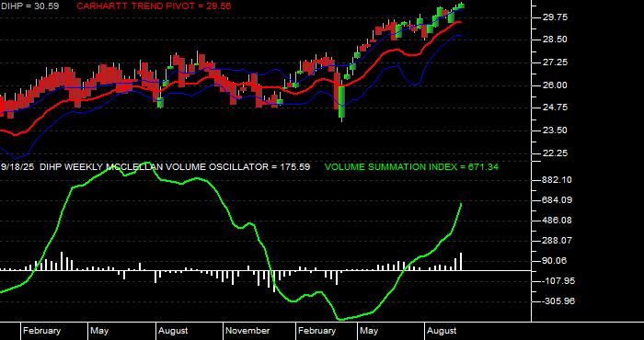Select the 882.10 oscillator axis value
Viewport: 644px width, 340px height.
[558, 180]
